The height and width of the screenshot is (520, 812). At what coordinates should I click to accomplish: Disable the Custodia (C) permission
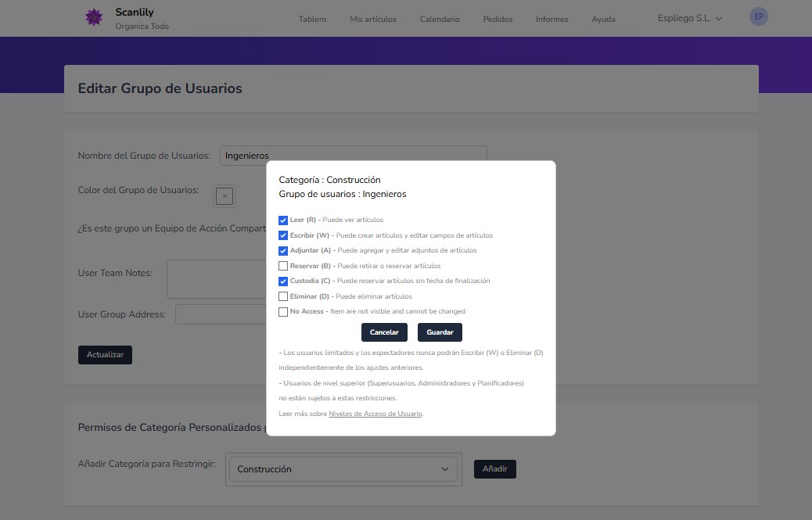point(283,281)
